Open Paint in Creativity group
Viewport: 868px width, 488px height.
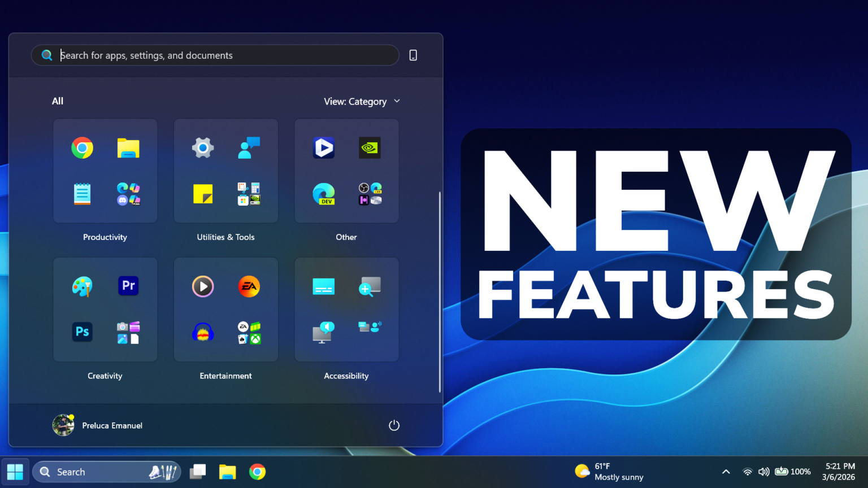point(83,286)
